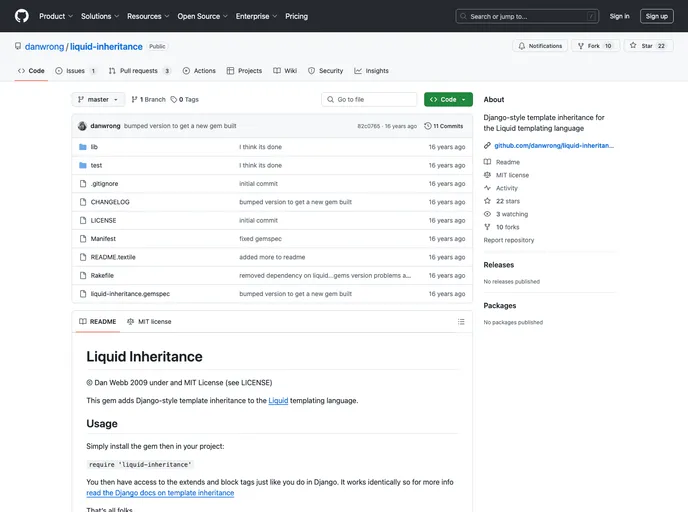The width and height of the screenshot is (688, 512).
Task: Click Report repository
Action: click(509, 240)
